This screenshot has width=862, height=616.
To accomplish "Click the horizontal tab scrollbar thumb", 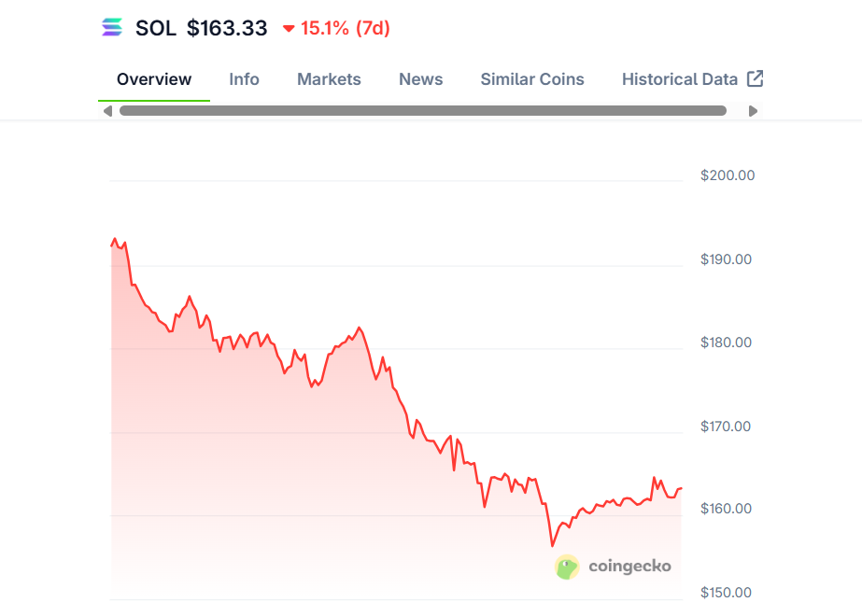I will 422,111.
